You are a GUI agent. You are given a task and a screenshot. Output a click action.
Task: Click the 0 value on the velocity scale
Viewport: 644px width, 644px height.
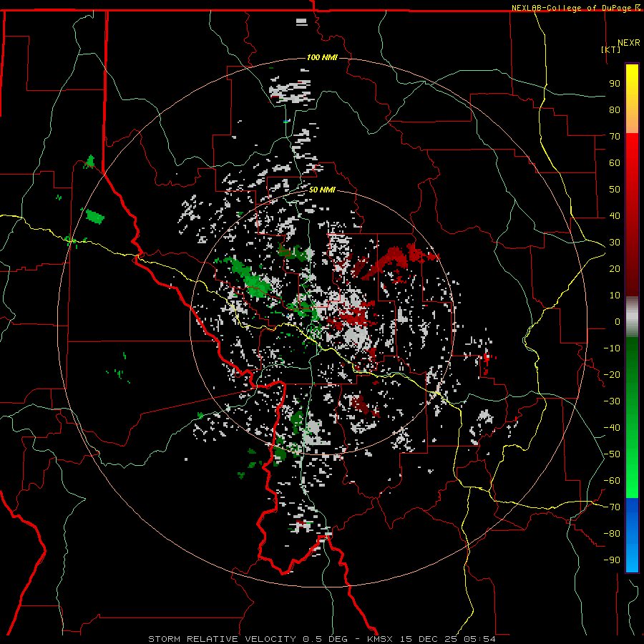point(618,322)
